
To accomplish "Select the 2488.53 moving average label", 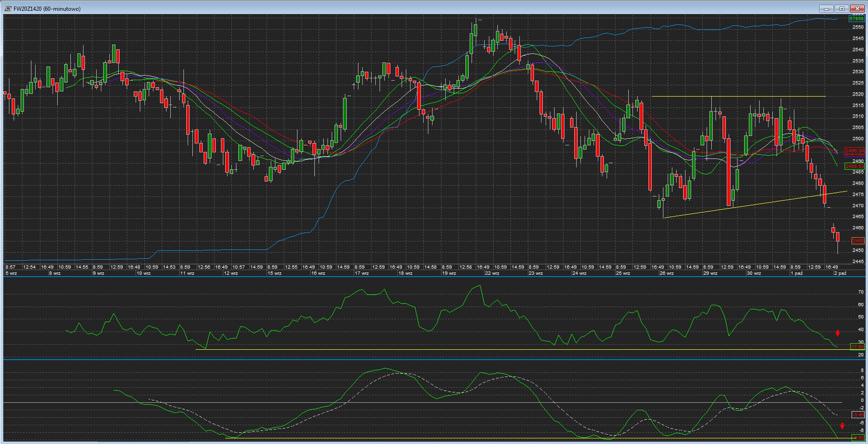I will (854, 166).
